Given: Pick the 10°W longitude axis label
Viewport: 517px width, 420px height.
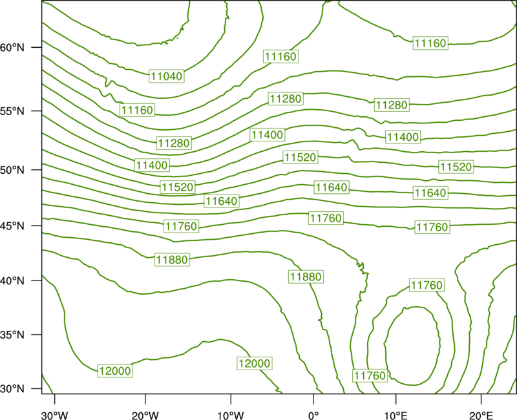Looking at the screenshot, I should 231,415.
